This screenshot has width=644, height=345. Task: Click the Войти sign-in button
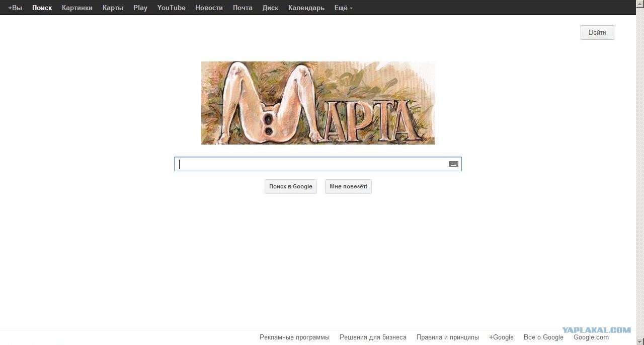coord(597,32)
